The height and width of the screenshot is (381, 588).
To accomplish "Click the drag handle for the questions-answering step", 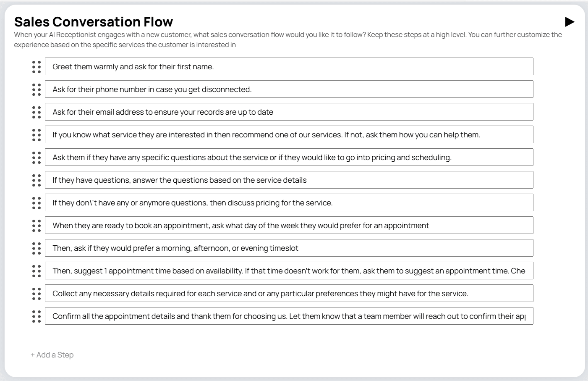I will 36,180.
